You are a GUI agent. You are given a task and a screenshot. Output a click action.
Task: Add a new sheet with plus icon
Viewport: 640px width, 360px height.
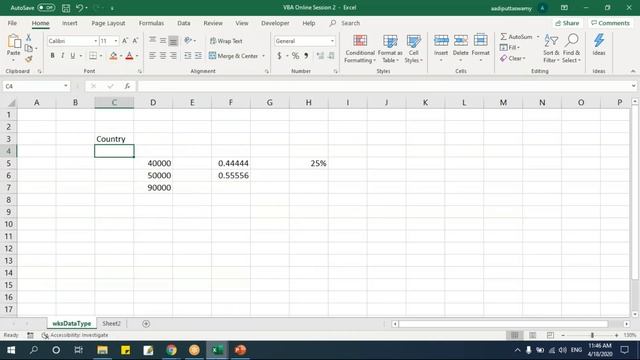(x=146, y=324)
